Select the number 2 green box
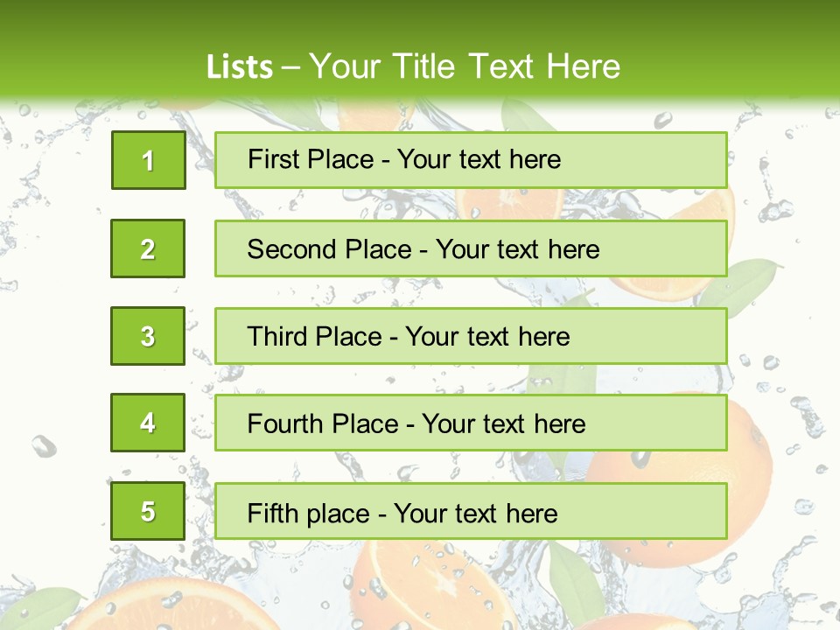This screenshot has height=630, width=840. (x=148, y=248)
